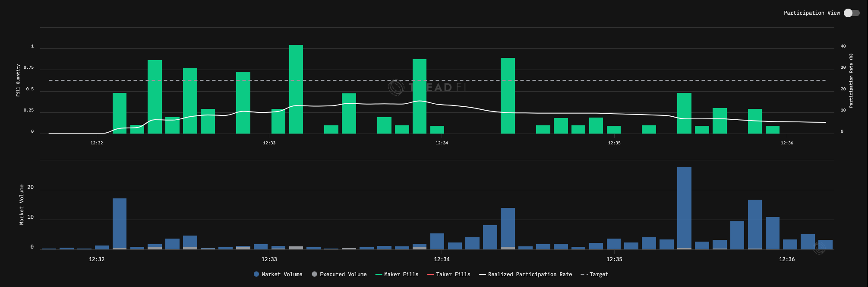Toggle Taker Fills legend red line marker

pyautogui.click(x=430, y=274)
